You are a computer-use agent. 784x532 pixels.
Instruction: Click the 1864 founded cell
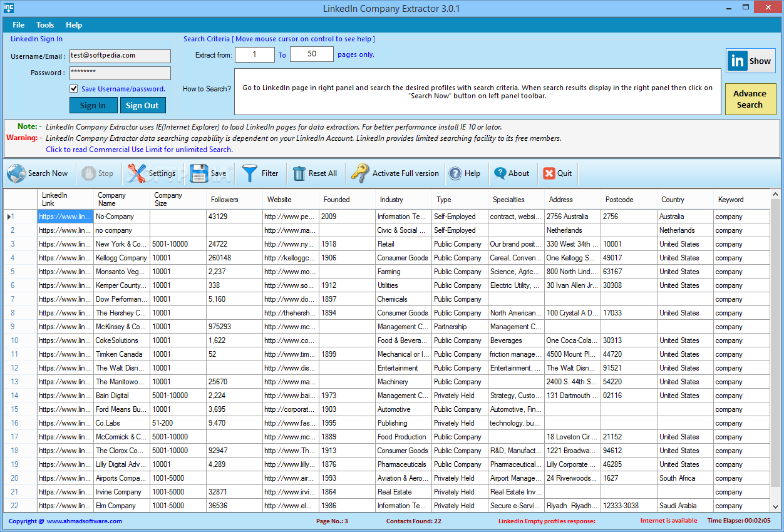(x=347, y=492)
